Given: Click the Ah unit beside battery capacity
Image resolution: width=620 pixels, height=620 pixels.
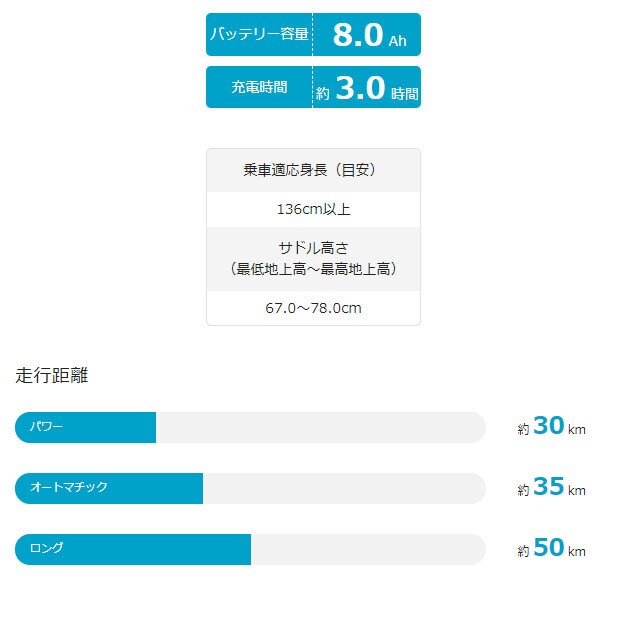Looking at the screenshot, I should [x=399, y=40].
